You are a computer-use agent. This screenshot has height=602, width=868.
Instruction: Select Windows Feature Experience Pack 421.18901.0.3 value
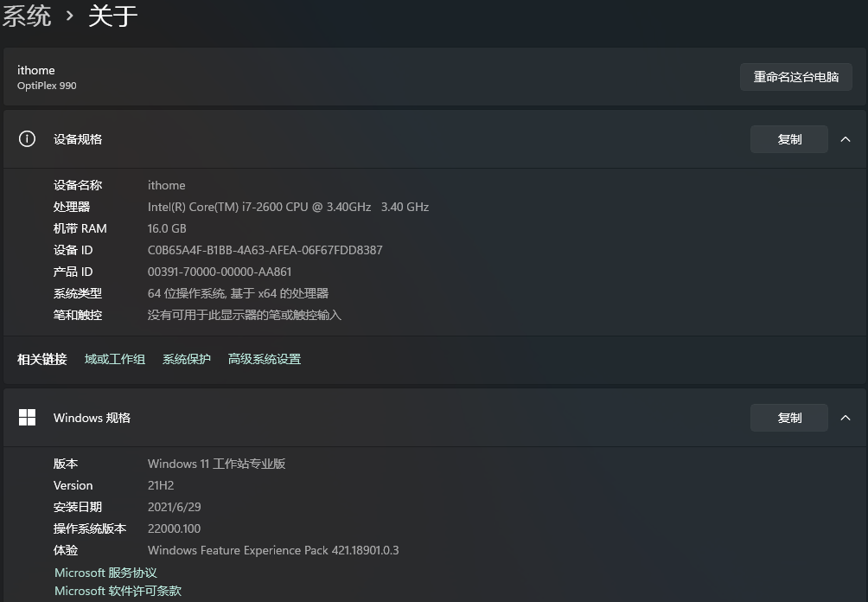[x=273, y=550]
